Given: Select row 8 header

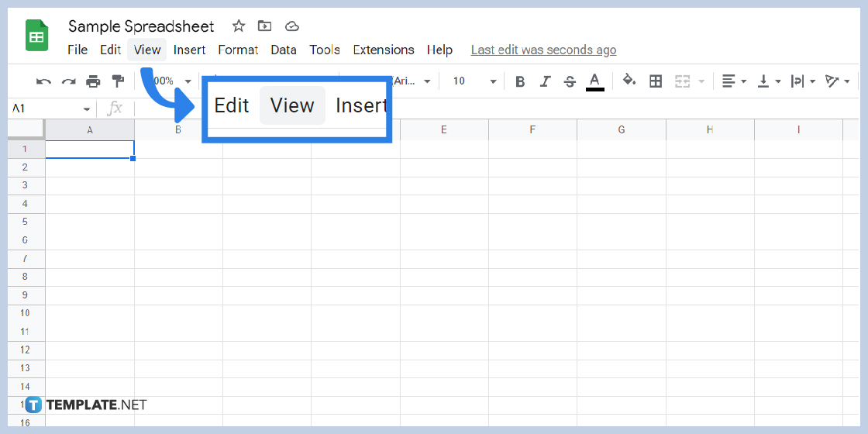Looking at the screenshot, I should (26, 277).
